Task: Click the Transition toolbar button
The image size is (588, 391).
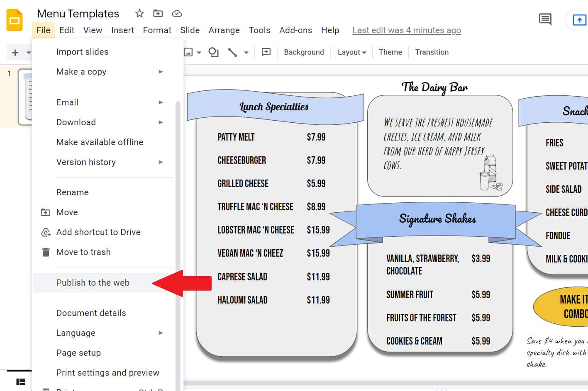Action: (x=432, y=52)
